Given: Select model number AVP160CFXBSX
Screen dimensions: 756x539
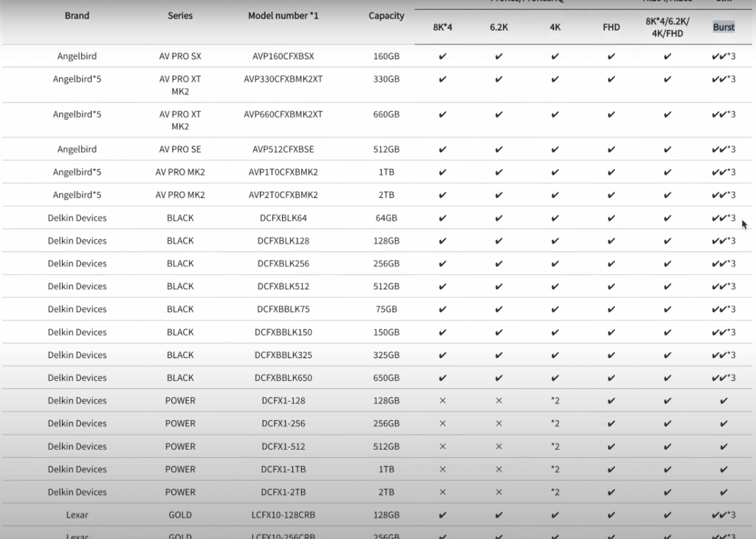Looking at the screenshot, I should 283,56.
